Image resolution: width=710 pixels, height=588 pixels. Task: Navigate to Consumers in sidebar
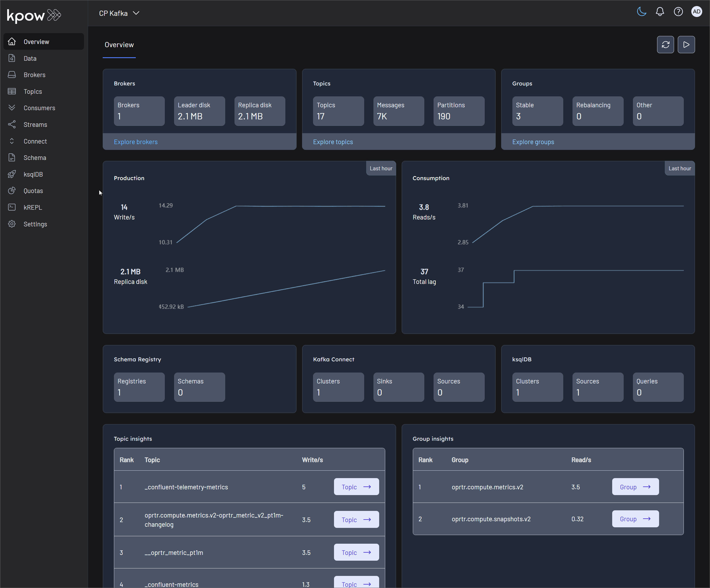click(x=44, y=108)
